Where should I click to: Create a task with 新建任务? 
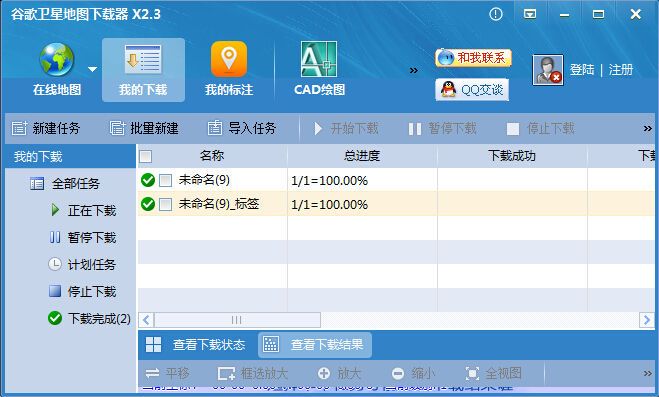46,128
